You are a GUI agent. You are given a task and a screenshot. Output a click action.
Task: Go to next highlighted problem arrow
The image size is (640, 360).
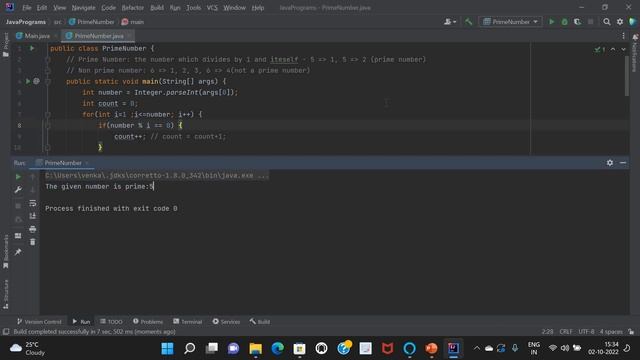tap(623, 49)
